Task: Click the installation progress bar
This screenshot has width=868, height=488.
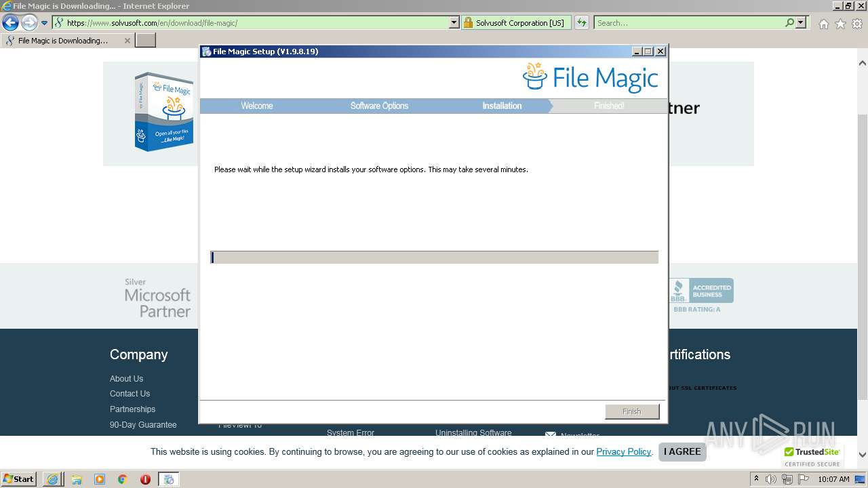Action: (434, 258)
